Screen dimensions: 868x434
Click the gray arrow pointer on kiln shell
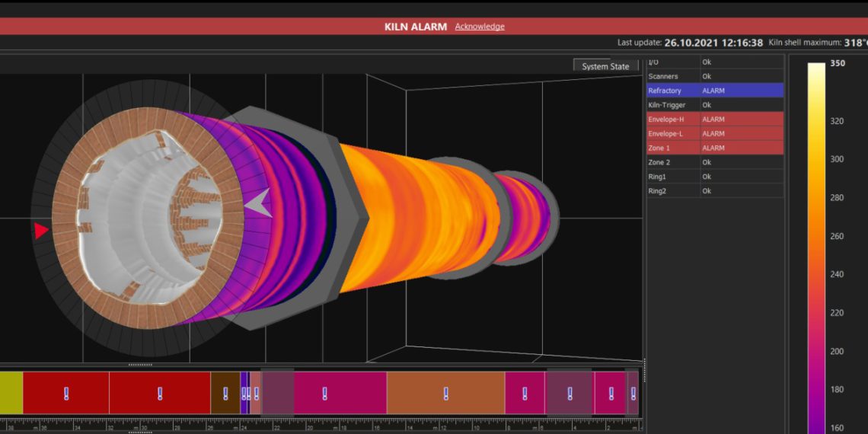pyautogui.click(x=257, y=203)
